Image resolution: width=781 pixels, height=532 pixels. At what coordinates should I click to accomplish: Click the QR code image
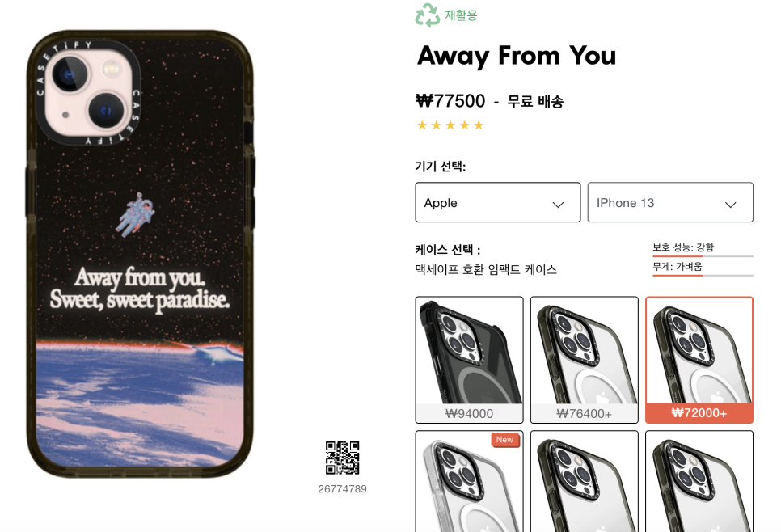[342, 458]
